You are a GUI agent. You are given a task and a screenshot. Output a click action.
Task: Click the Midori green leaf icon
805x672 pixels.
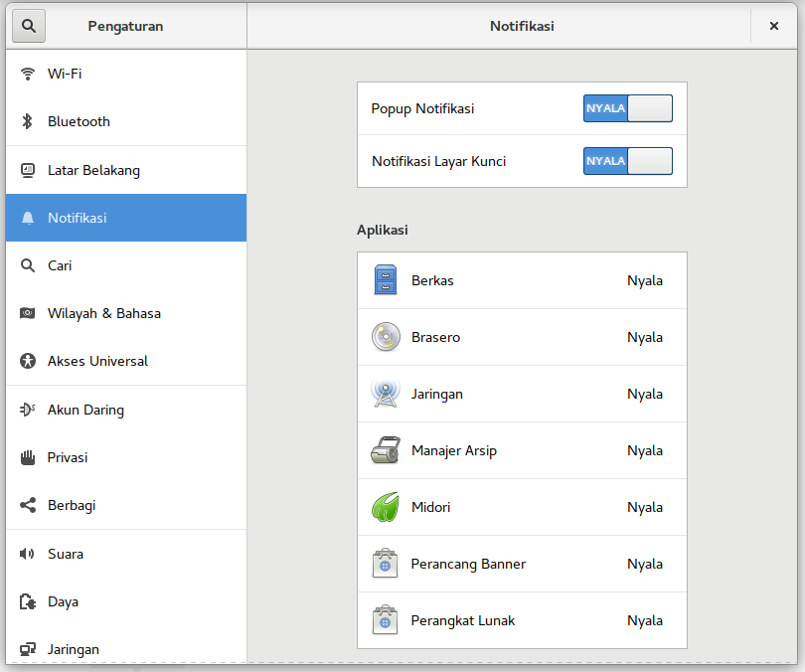(x=385, y=507)
